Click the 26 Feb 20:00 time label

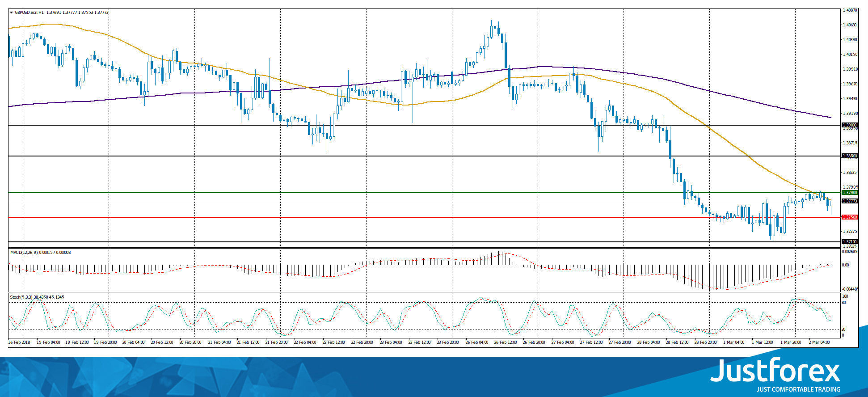535,342
